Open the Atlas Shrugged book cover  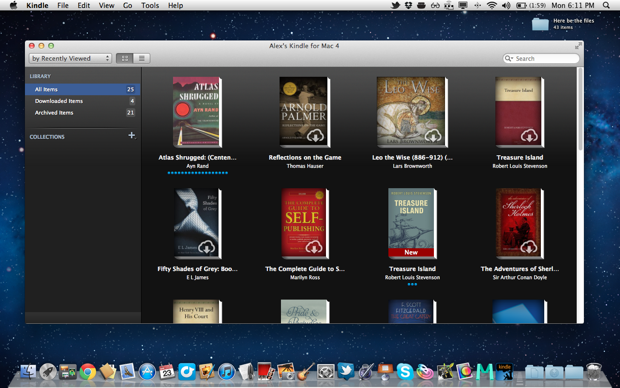click(197, 112)
